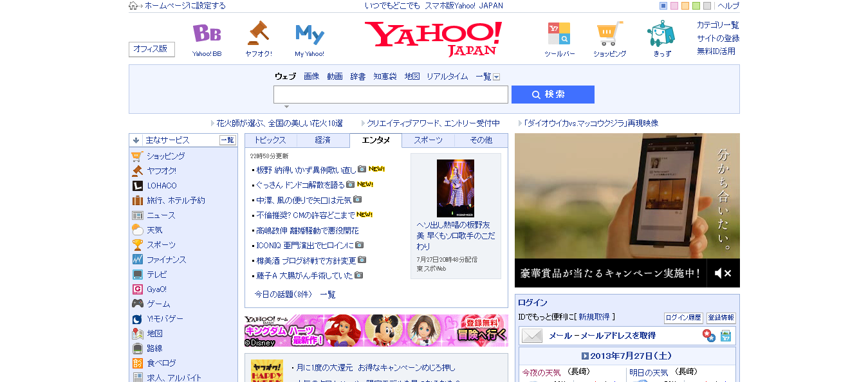This screenshot has height=382, width=868.
Task: Click the 路線 train icon
Action: tap(137, 349)
